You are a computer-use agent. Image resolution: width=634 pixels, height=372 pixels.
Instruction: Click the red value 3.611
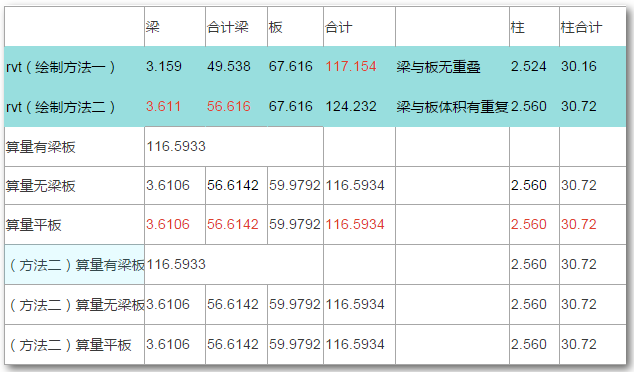coord(163,106)
